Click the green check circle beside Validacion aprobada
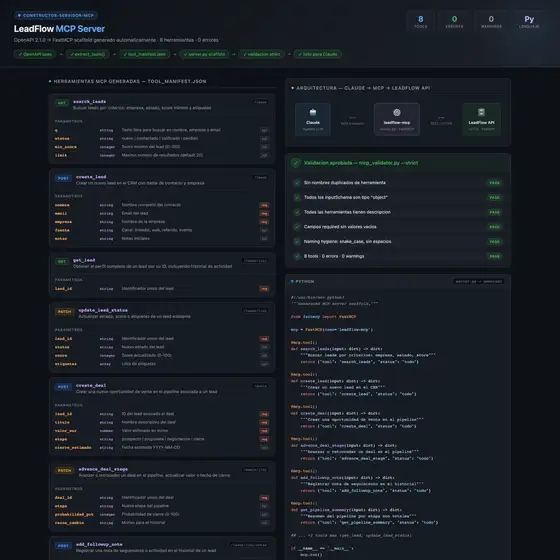Image resolution: width=560 pixels, height=560 pixels. point(296,163)
